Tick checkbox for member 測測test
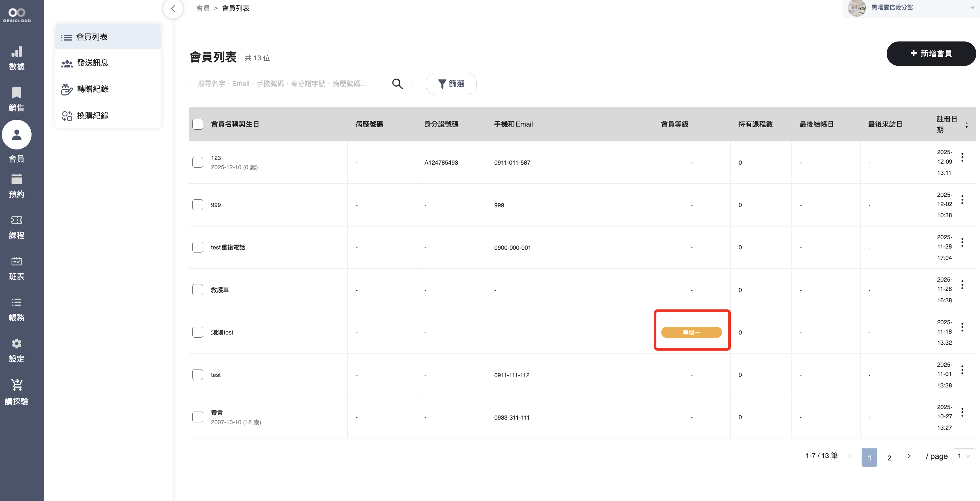Image resolution: width=980 pixels, height=501 pixels. point(198,332)
